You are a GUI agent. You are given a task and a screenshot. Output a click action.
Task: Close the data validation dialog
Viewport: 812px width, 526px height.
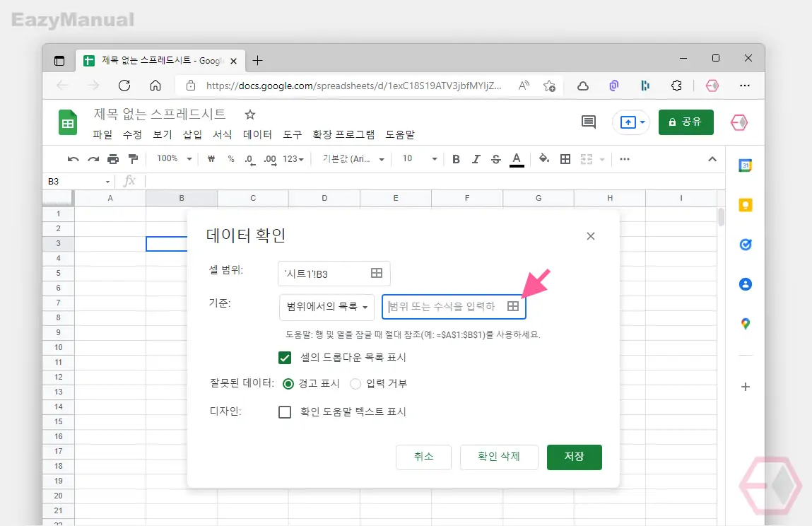click(590, 236)
